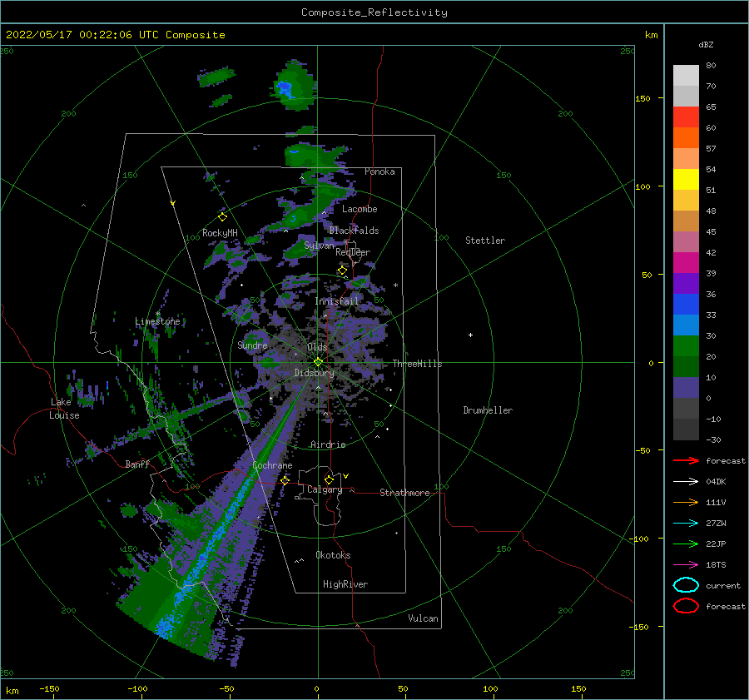
Task: Click the Sundre city label
Action: (x=252, y=345)
